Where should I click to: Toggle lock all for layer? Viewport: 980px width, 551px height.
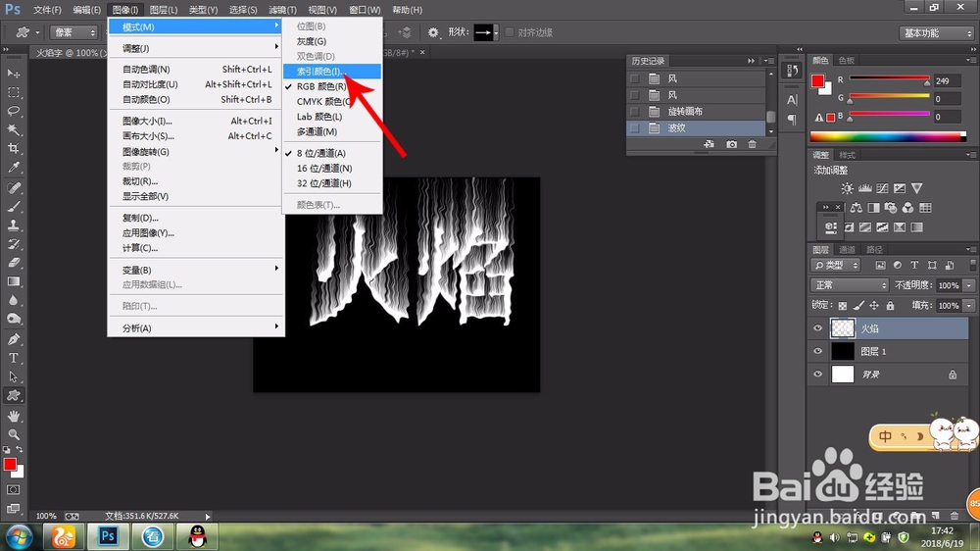coord(890,306)
